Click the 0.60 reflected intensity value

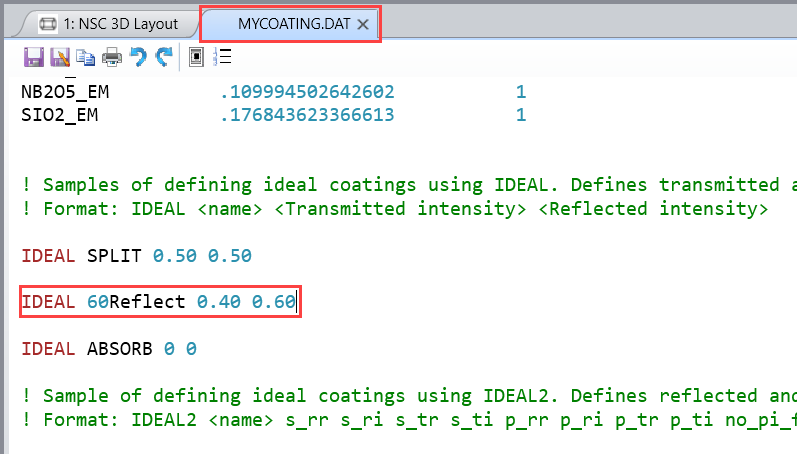(x=274, y=302)
